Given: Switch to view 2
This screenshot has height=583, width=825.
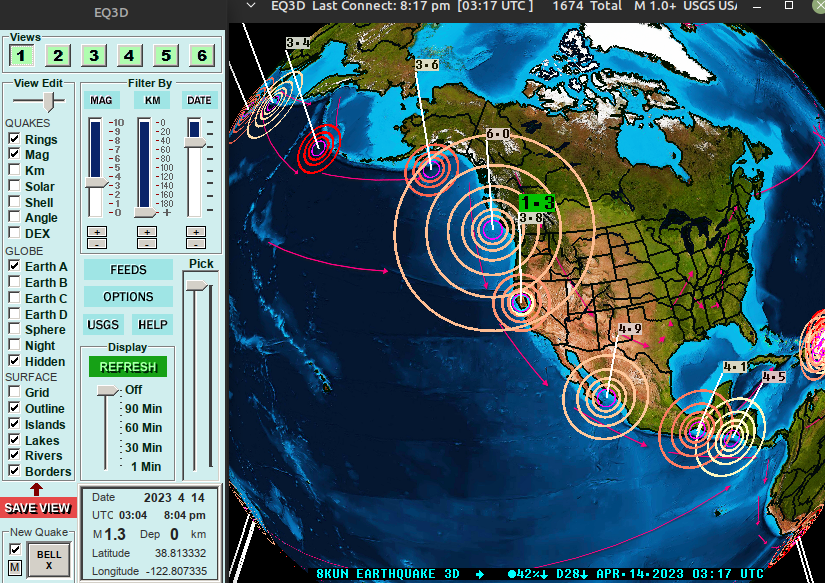Looking at the screenshot, I should pos(58,56).
